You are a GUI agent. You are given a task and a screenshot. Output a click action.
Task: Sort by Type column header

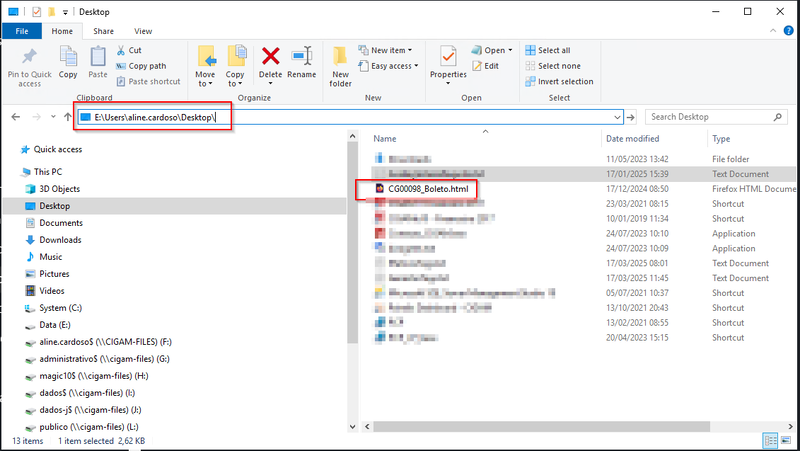click(x=721, y=139)
